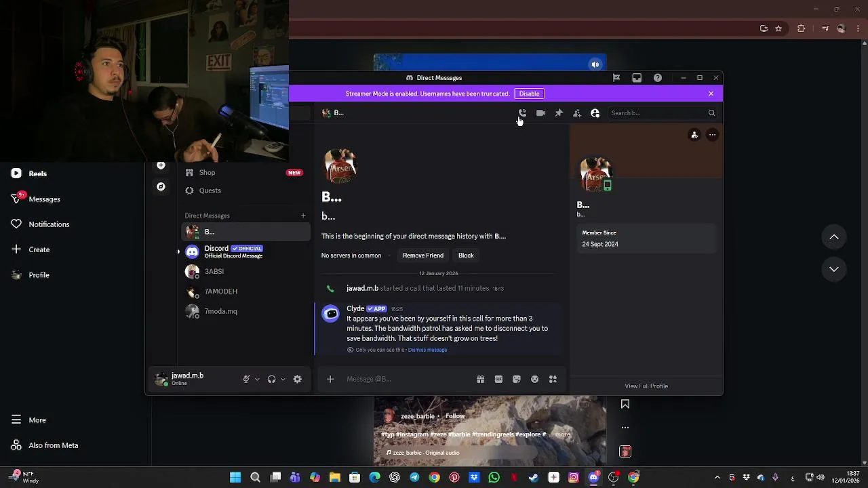Image resolution: width=868 pixels, height=488 pixels.
Task: Save the reel bookmark icon
Action: coord(625,405)
